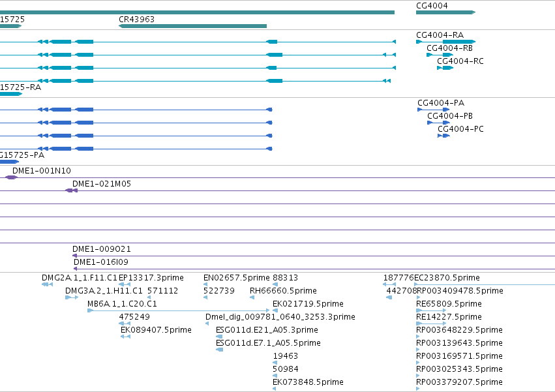Click the 88313 feature

[275, 284]
